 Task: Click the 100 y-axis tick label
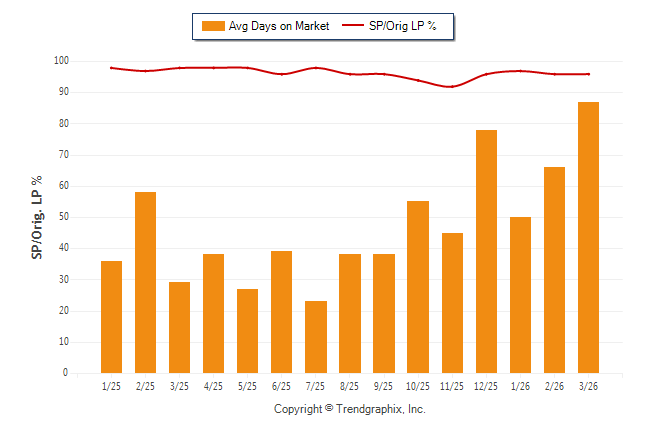pos(61,61)
